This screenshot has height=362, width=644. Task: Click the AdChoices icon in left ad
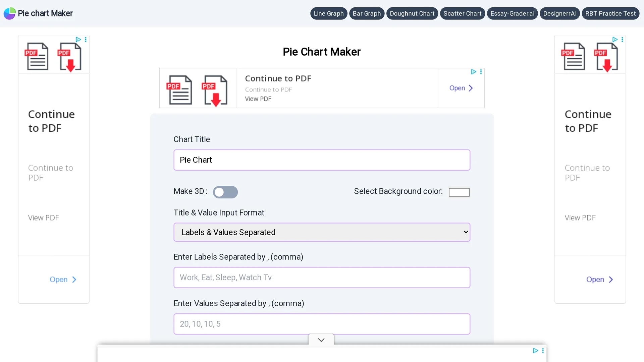pyautogui.click(x=78, y=40)
